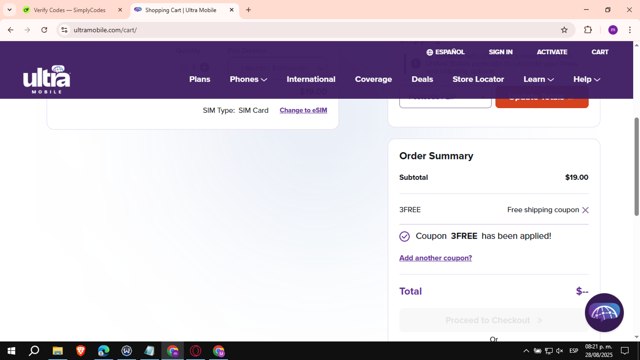Screen dimensions: 640x360
Task: Click the volume icon in system tray
Action: [x=560, y=351]
